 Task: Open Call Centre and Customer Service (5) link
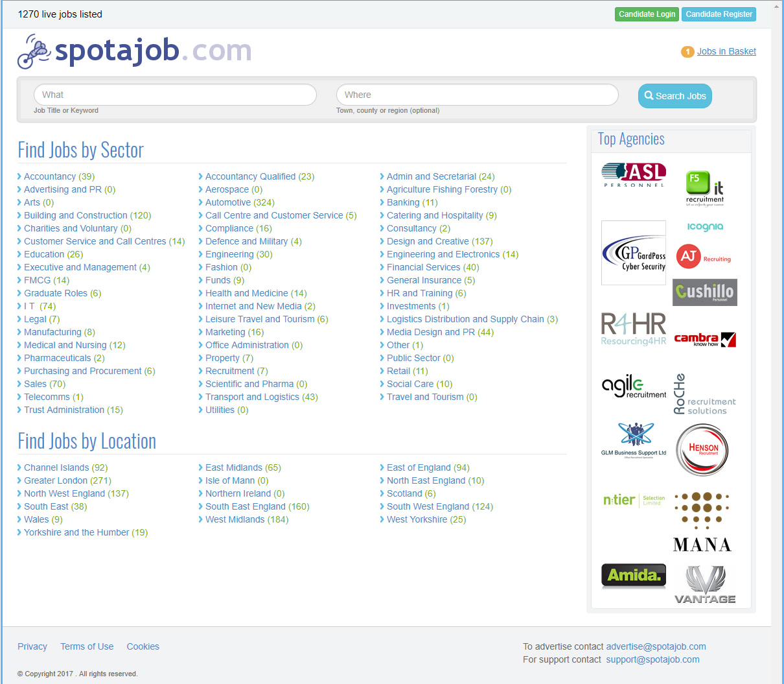tap(281, 215)
